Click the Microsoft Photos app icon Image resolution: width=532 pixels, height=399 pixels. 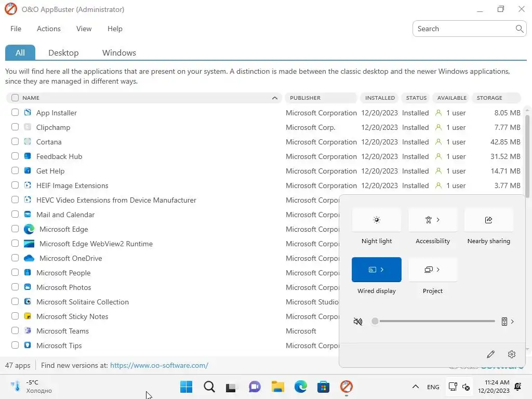pyautogui.click(x=28, y=287)
